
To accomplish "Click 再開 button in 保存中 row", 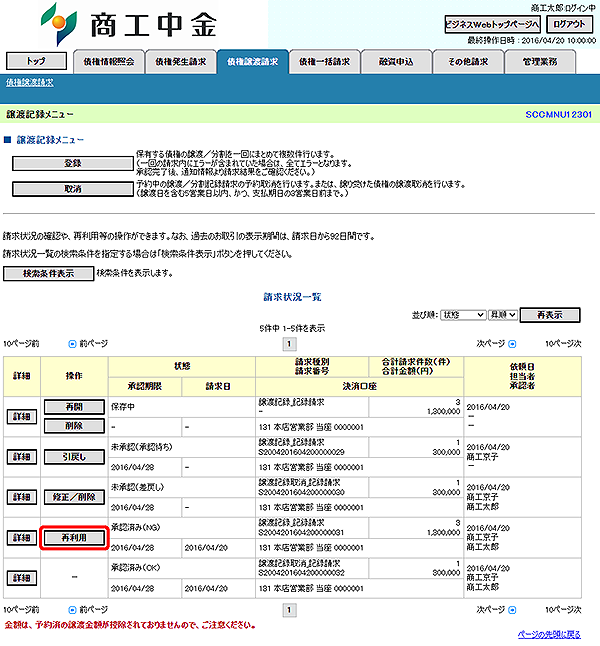I will point(74,407).
